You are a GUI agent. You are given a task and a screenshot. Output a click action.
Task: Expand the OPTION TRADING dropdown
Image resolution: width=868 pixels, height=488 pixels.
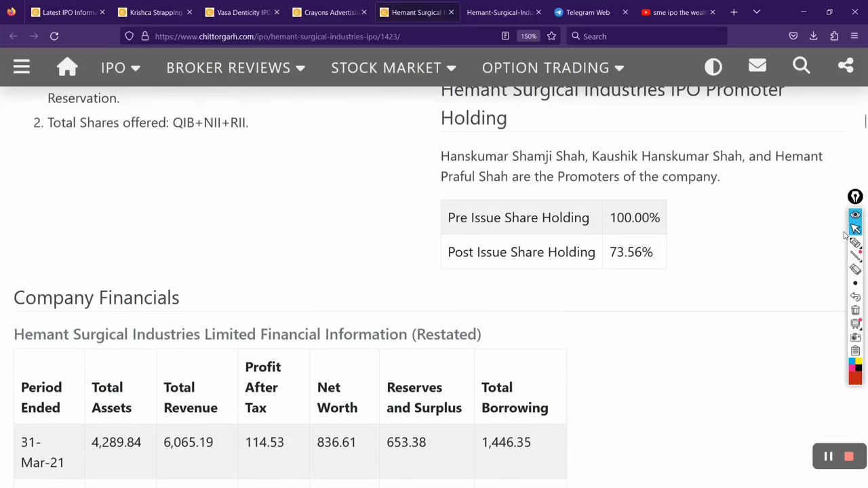pos(553,67)
